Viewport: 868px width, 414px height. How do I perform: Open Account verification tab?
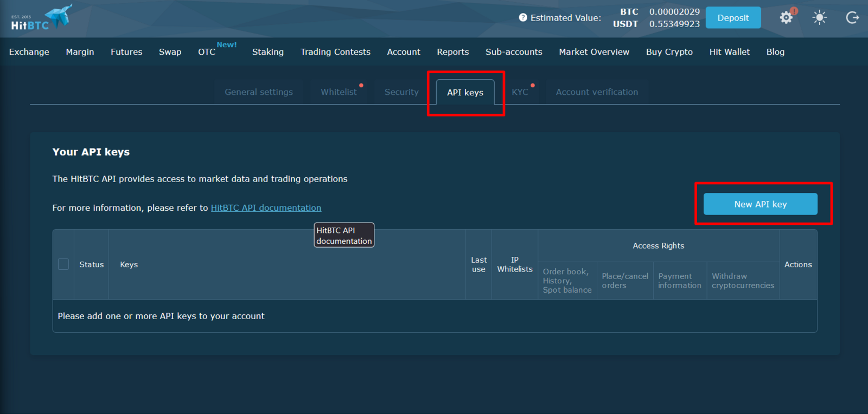click(597, 92)
